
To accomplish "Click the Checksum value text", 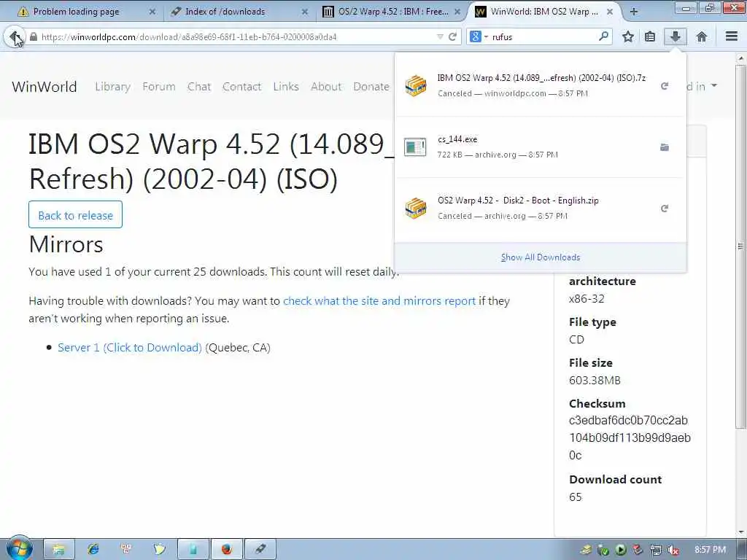I will tap(630, 437).
